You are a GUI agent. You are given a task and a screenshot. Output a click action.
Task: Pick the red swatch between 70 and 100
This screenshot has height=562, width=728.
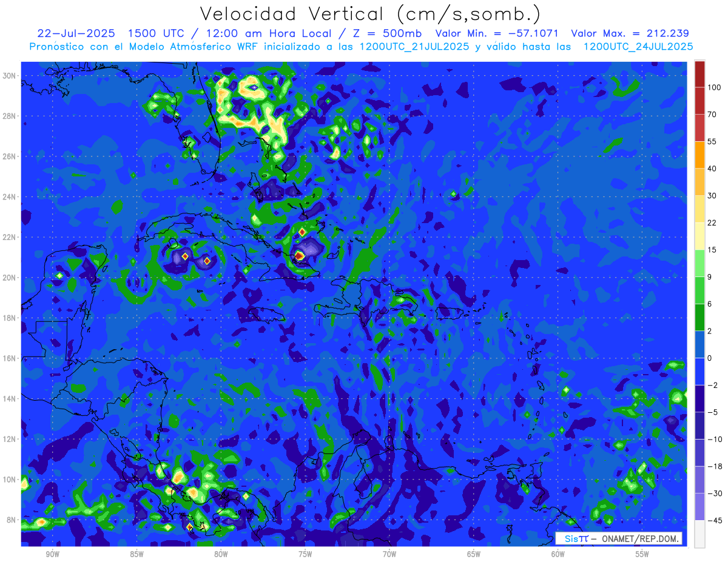699,101
